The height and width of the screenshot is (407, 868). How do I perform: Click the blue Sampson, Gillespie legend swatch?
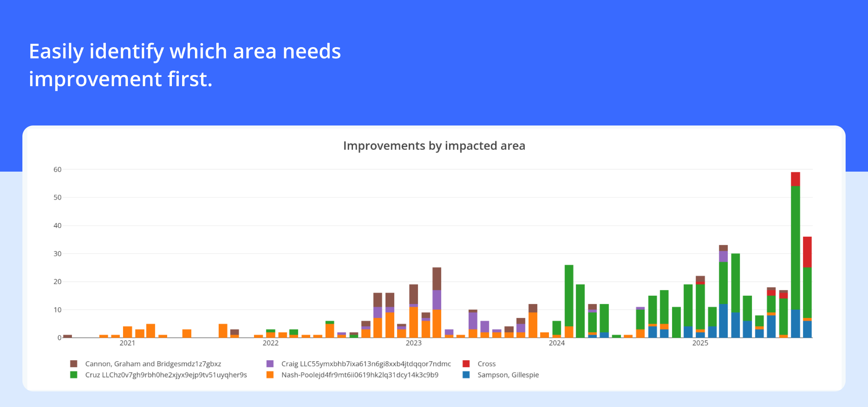click(466, 375)
